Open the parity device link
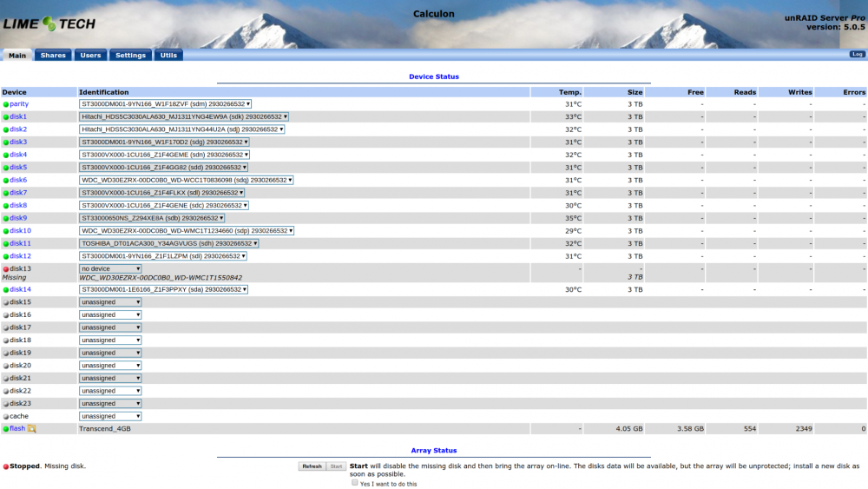868x489 pixels. (19, 104)
